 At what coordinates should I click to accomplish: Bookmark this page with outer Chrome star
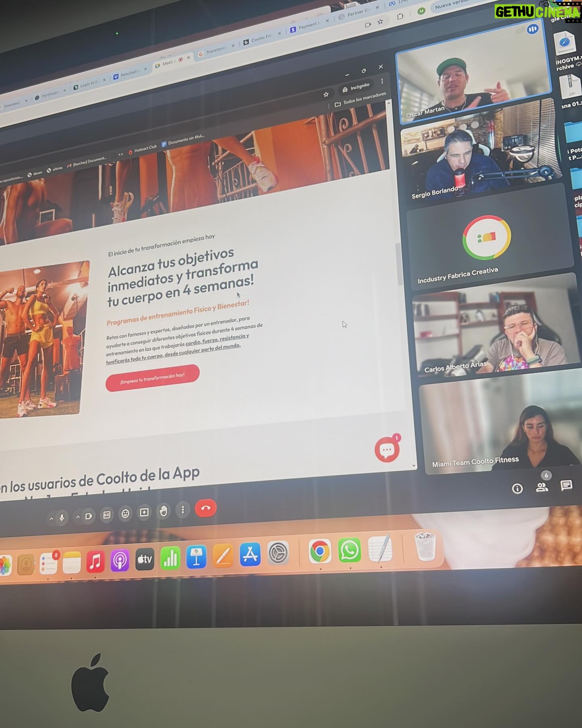(x=380, y=22)
